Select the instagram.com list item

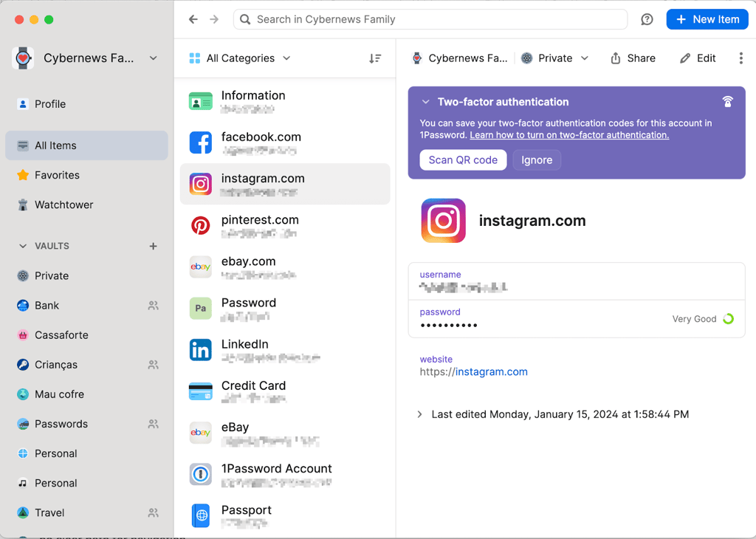(x=285, y=184)
